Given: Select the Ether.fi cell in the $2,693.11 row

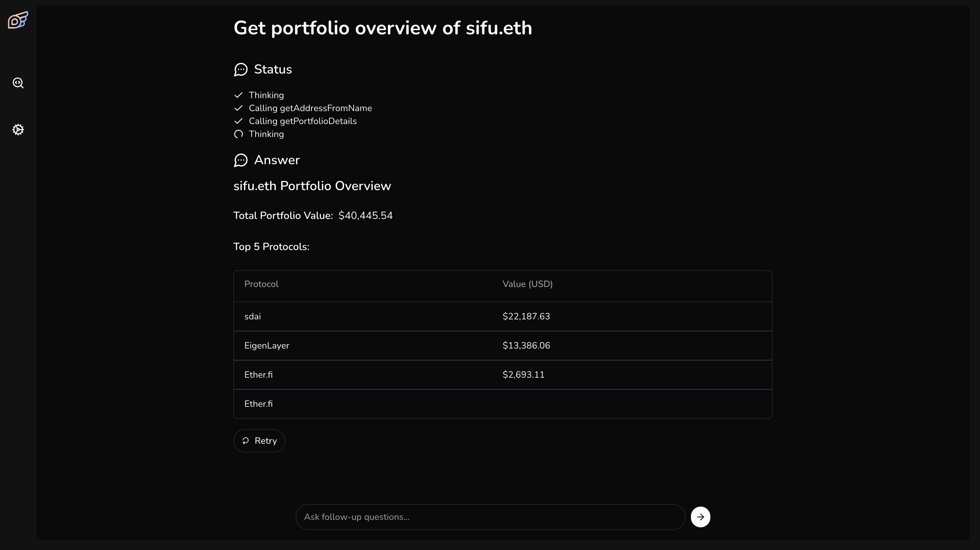Looking at the screenshot, I should (x=258, y=375).
